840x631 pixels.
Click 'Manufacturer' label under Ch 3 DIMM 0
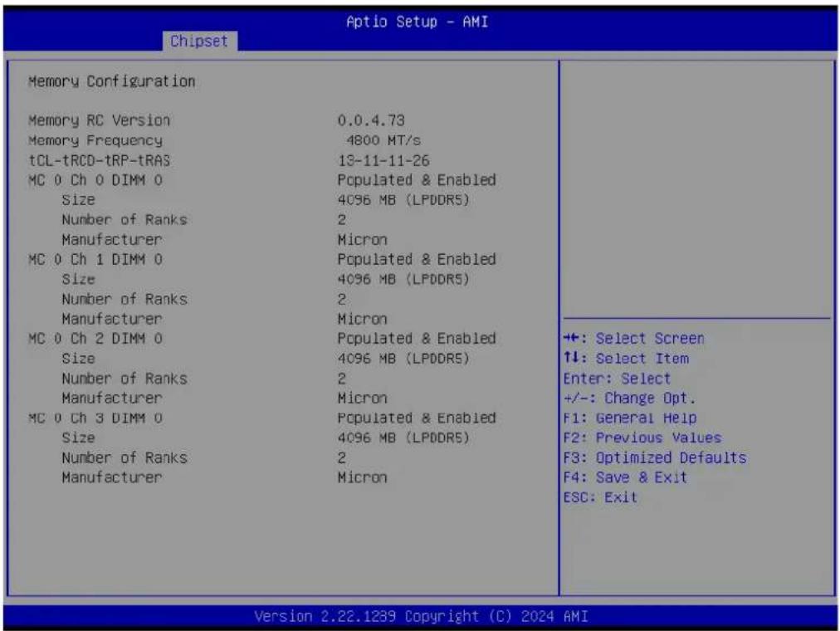click(111, 477)
